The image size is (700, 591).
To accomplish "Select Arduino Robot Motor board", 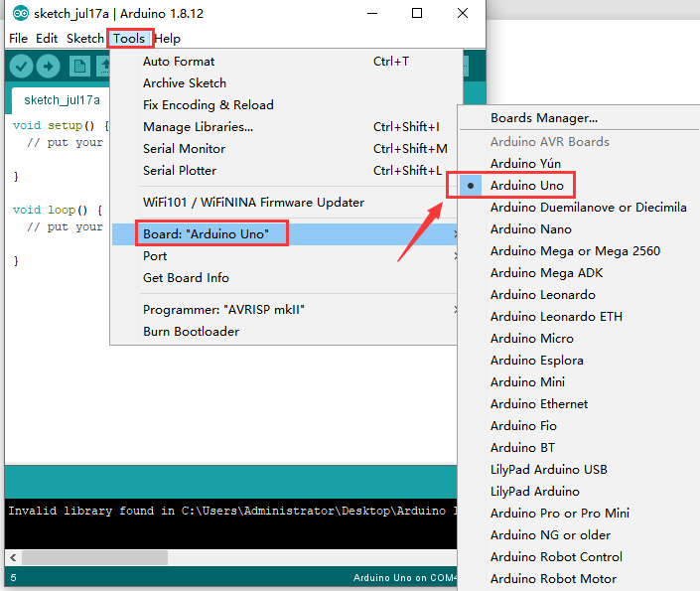I will pos(580,579).
